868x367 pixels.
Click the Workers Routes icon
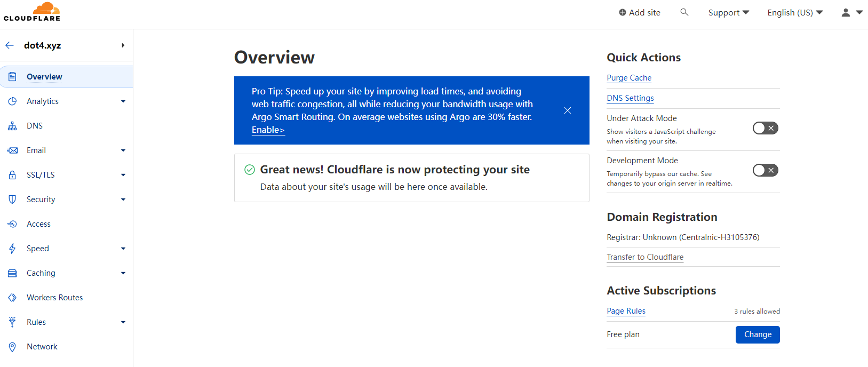[x=12, y=298]
